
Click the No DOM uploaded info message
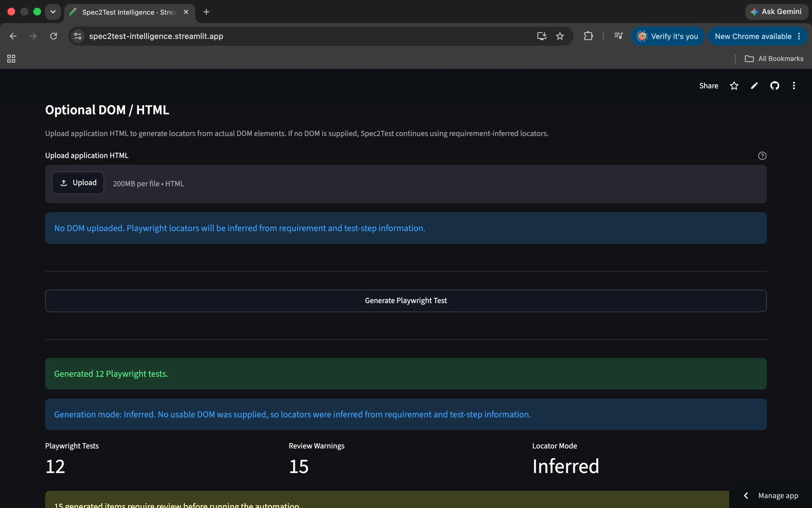point(406,228)
